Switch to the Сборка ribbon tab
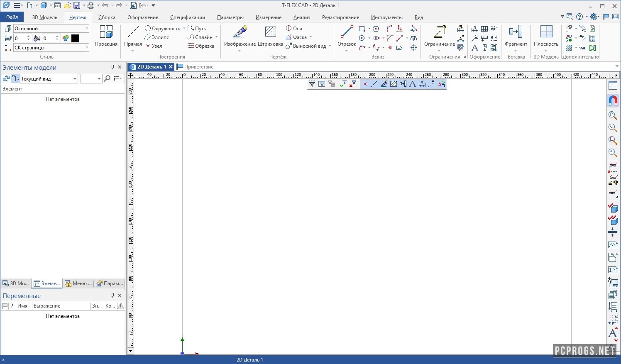The image size is (621, 364). 107,17
